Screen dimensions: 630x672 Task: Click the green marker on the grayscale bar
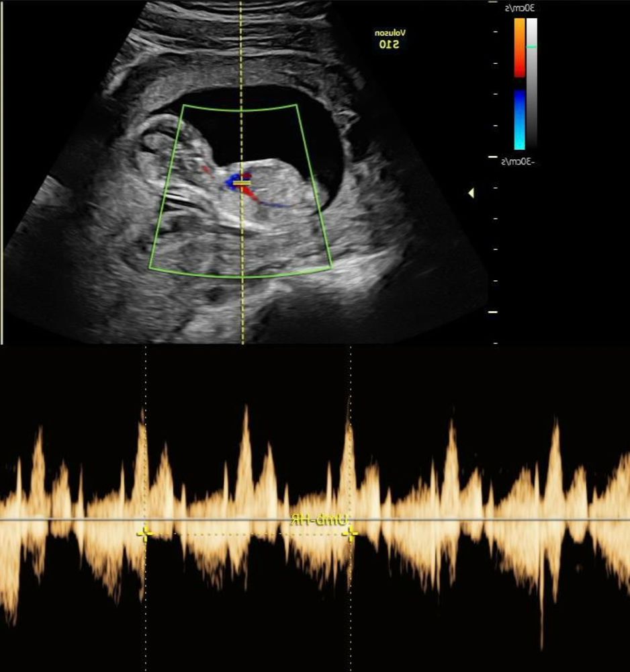click(531, 46)
